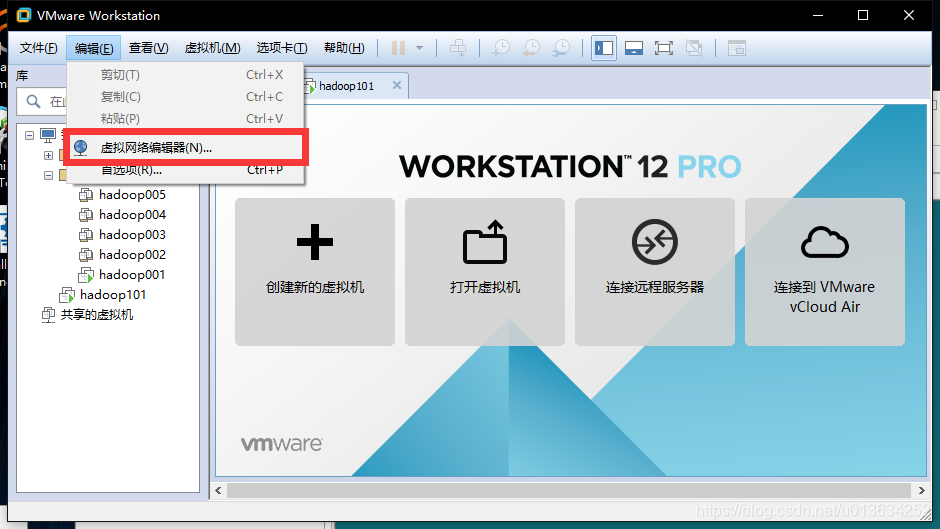Open the power options dropdown arrow

click(419, 48)
